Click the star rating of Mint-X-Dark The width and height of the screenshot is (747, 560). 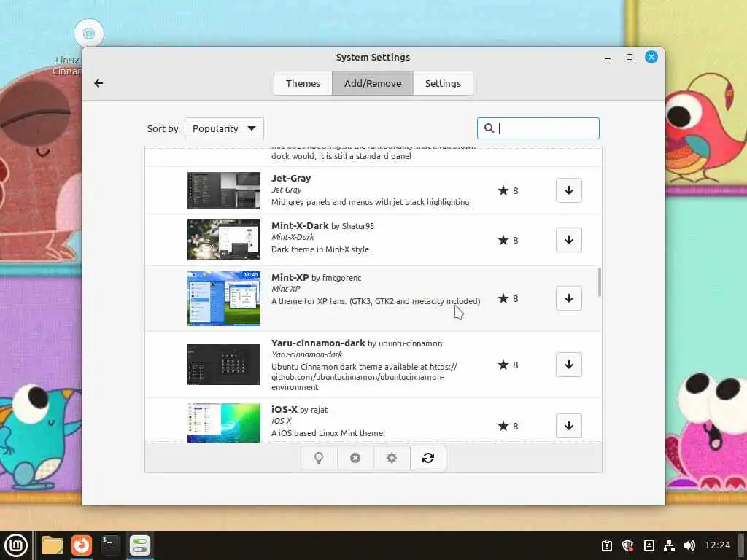point(508,241)
